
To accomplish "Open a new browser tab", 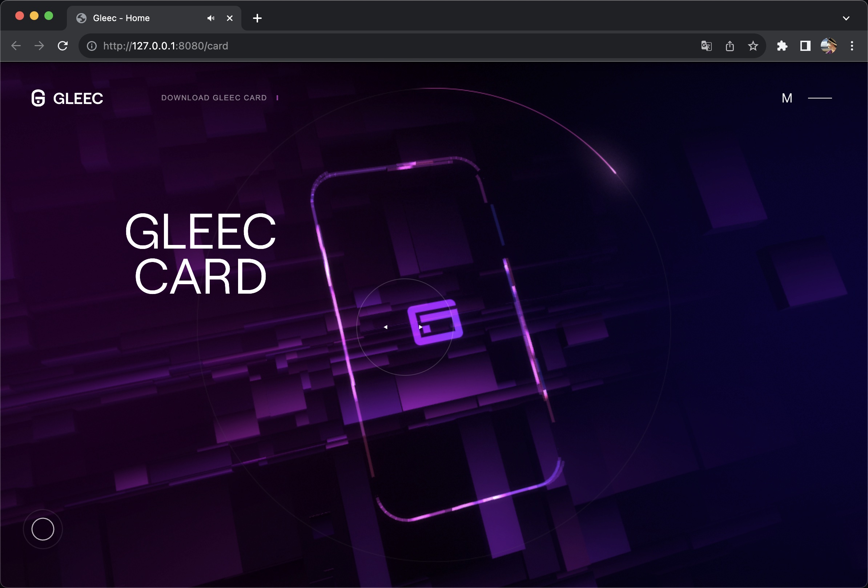I will (257, 18).
